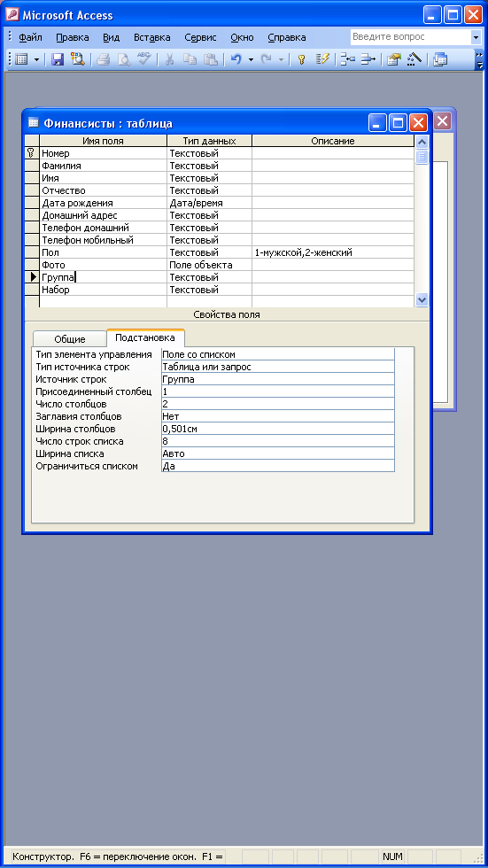Click the 'Введите вопрос' help input box
The width and height of the screenshot is (488, 868).
click(411, 37)
